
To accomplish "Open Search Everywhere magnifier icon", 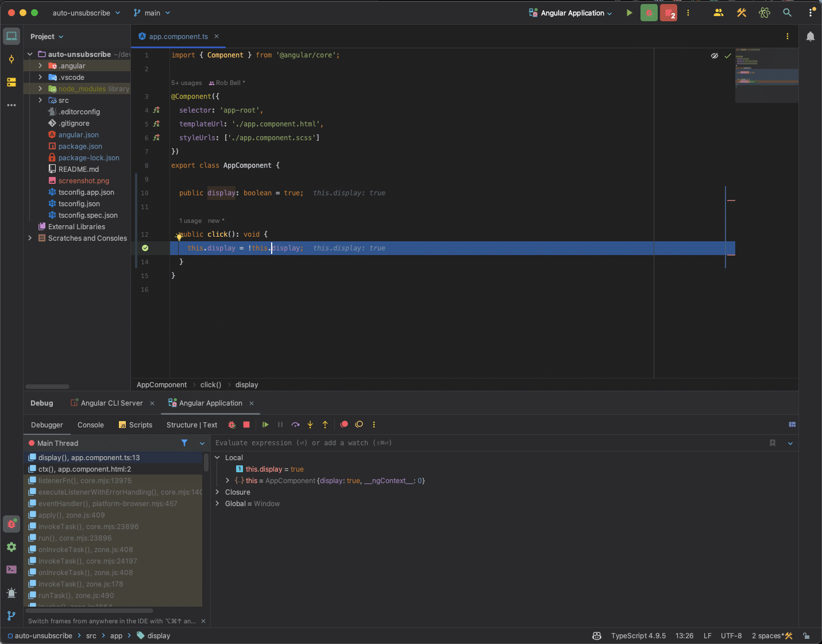I will pos(787,13).
